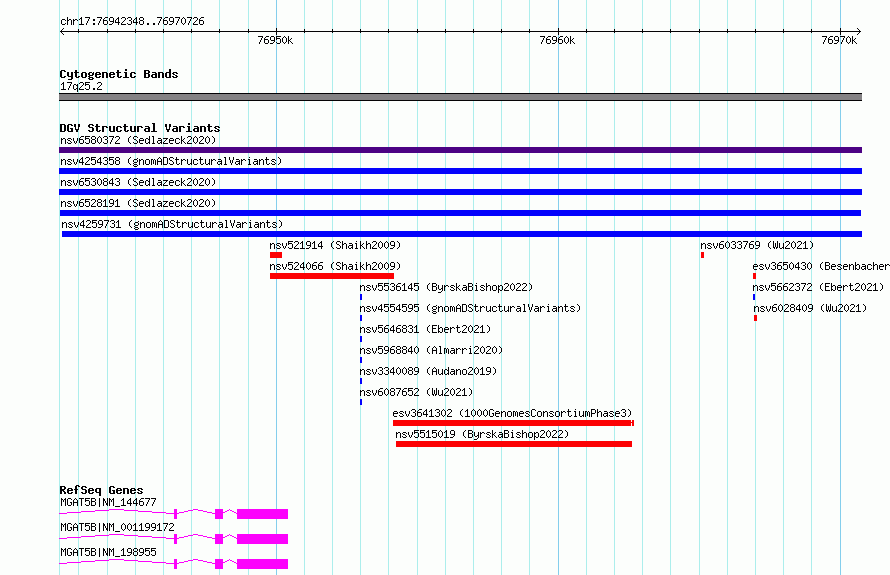Viewport: 890px width, 575px height.
Task: Click the 76970k ruler position label
Action: [x=839, y=40]
